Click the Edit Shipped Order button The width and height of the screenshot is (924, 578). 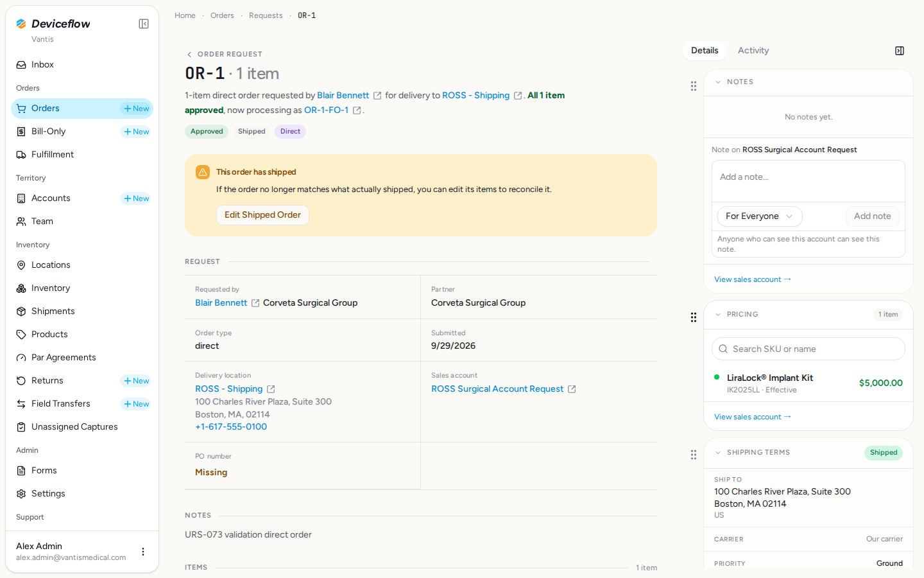point(262,215)
